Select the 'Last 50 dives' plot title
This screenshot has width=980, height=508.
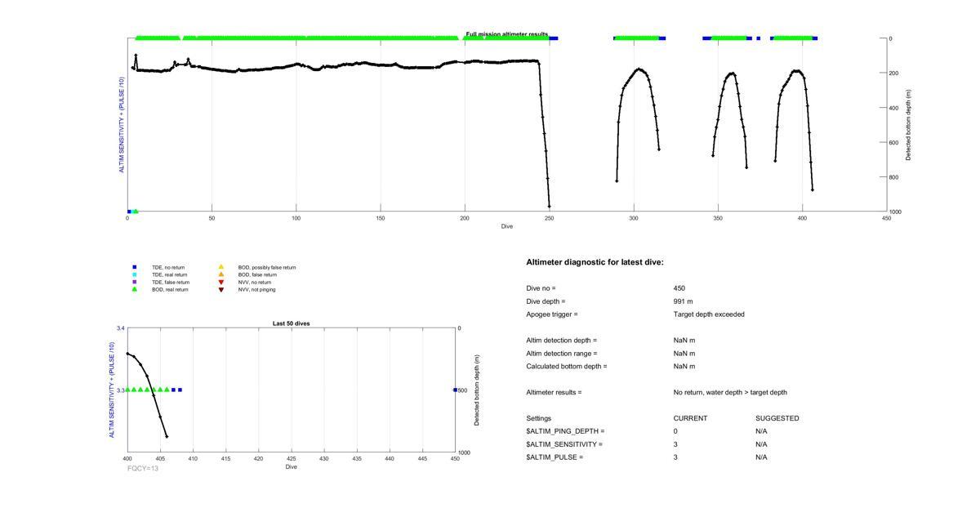click(x=292, y=323)
